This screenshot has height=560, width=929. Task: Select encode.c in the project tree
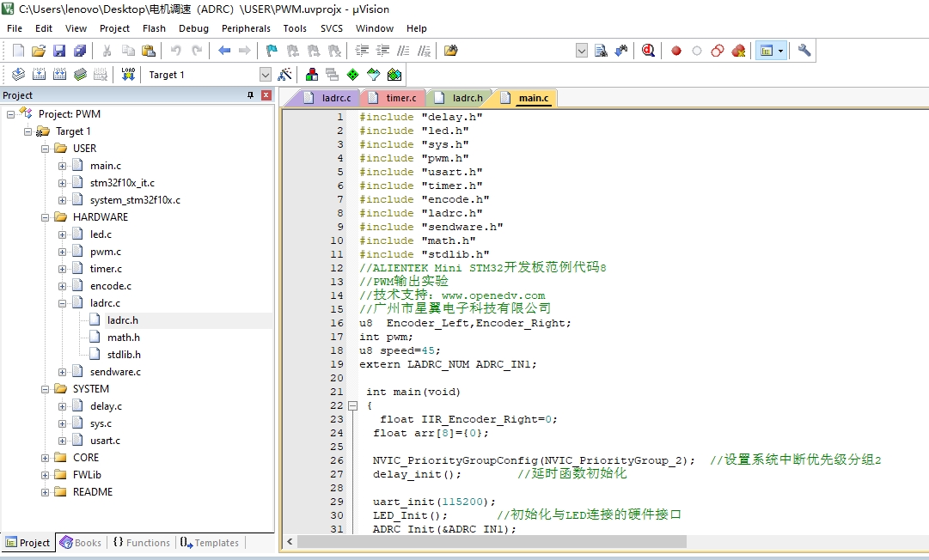click(111, 286)
